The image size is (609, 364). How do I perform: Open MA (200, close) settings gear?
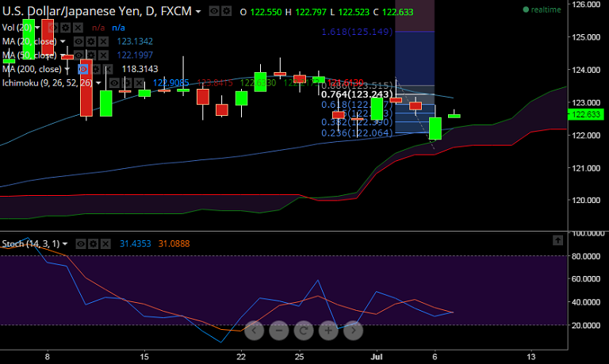click(x=95, y=70)
